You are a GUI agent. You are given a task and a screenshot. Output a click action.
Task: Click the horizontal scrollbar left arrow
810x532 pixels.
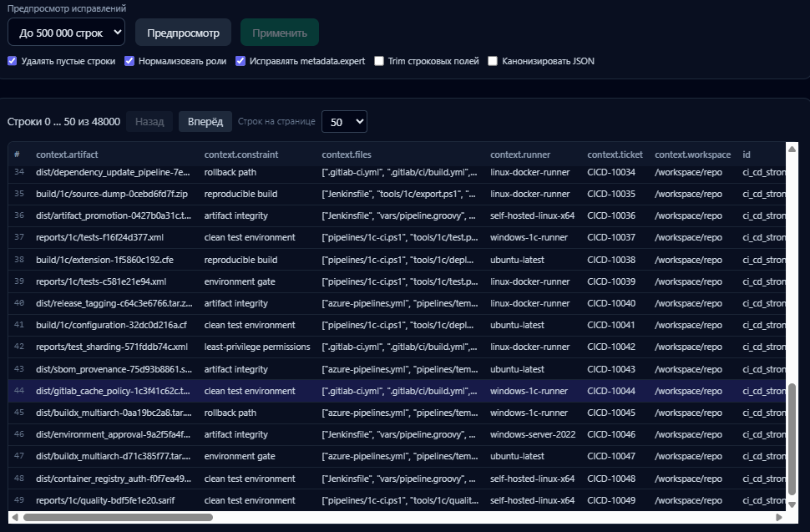coord(15,517)
